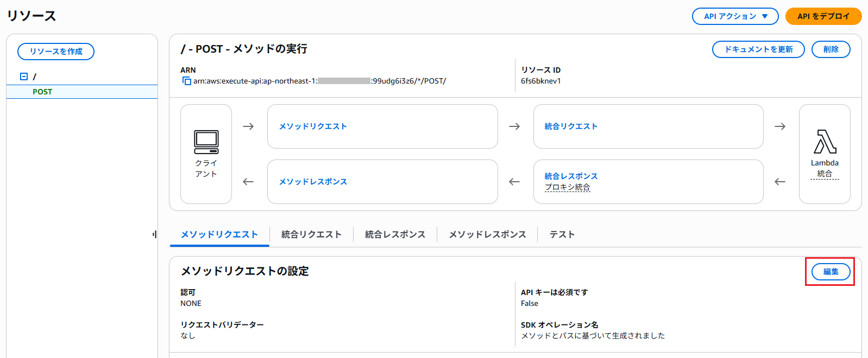Open the 統合レスポンス link in the flow diagram
Image resolution: width=868 pixels, height=358 pixels.
tap(571, 176)
